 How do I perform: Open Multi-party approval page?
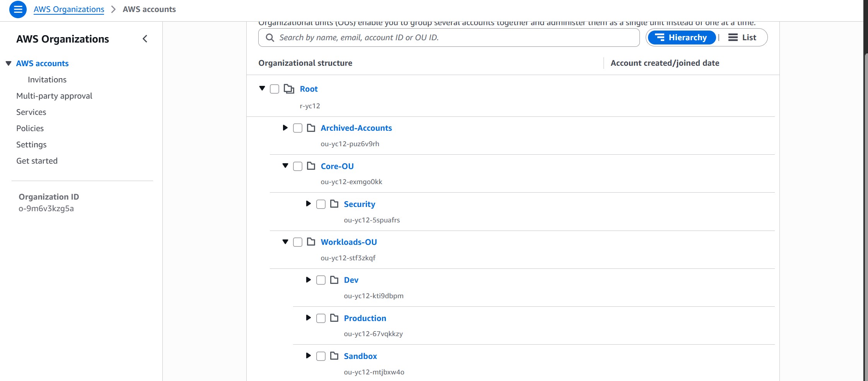[54, 96]
